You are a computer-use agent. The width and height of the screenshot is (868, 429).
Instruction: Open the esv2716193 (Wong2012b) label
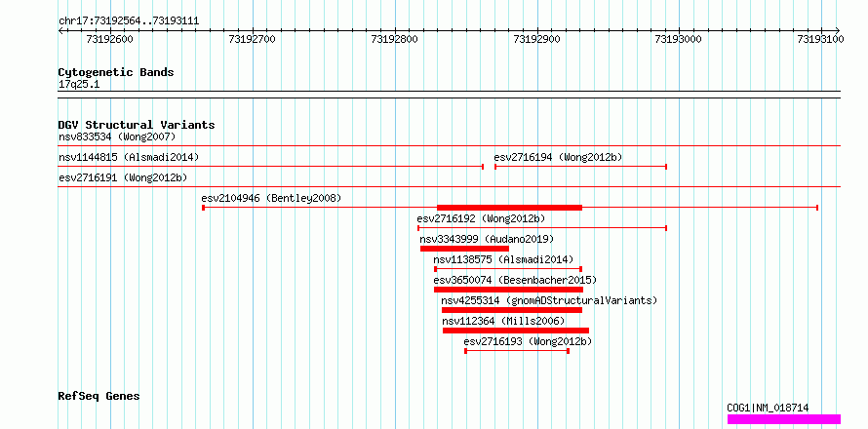pos(528,341)
